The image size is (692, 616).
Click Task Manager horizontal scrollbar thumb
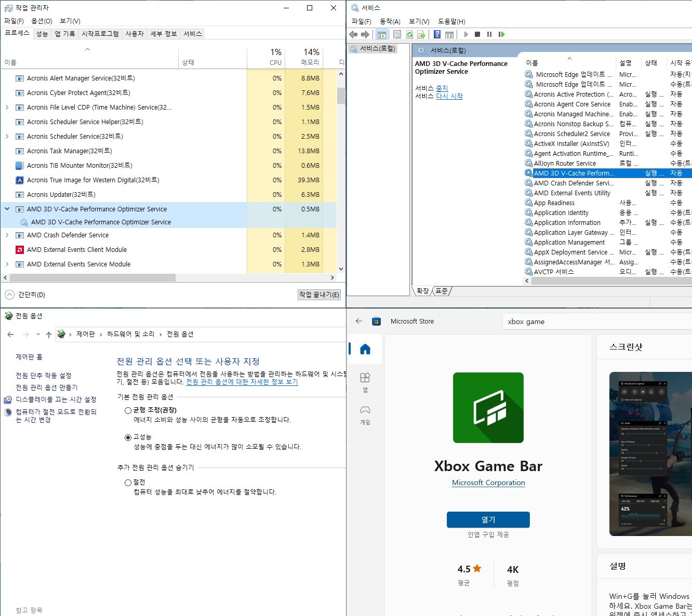91,278
